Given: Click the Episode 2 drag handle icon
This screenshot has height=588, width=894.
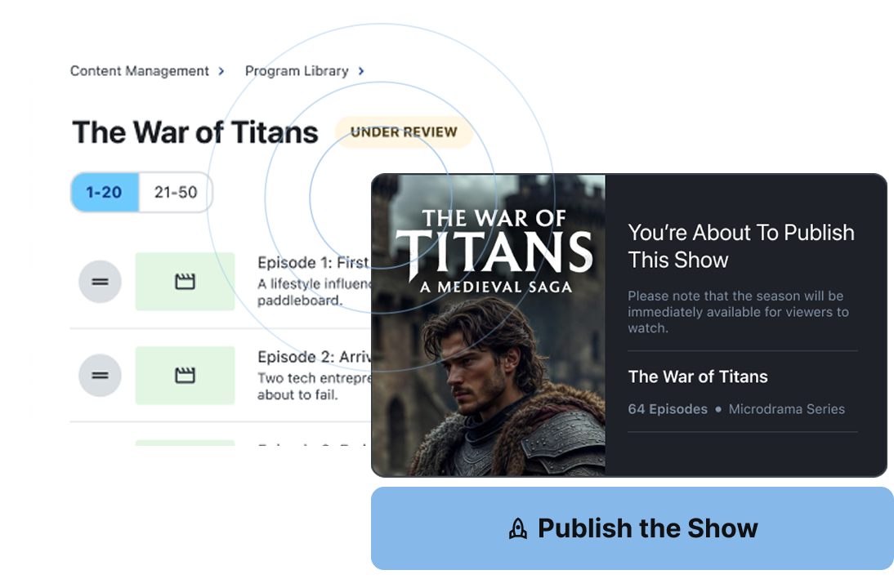Looking at the screenshot, I should pyautogui.click(x=100, y=376).
